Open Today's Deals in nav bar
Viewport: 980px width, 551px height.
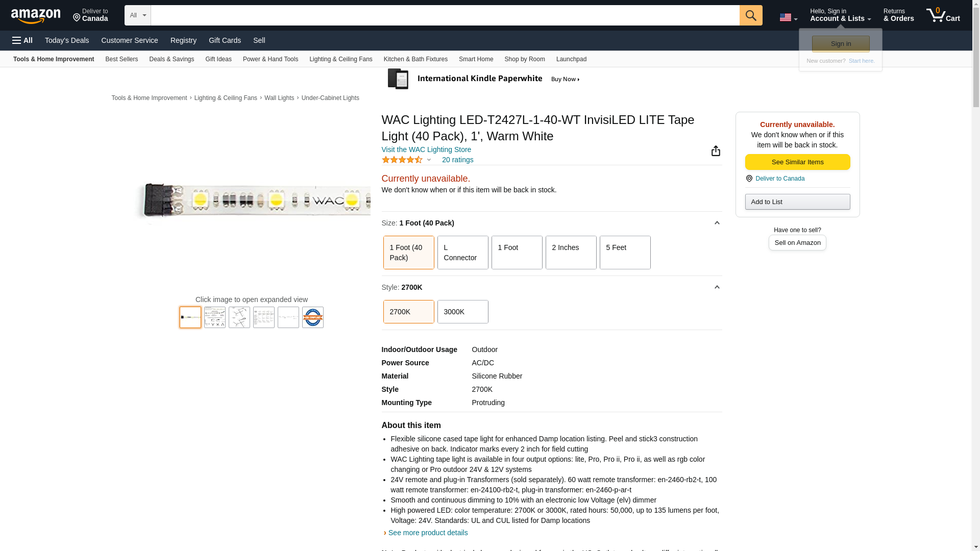[67, 40]
